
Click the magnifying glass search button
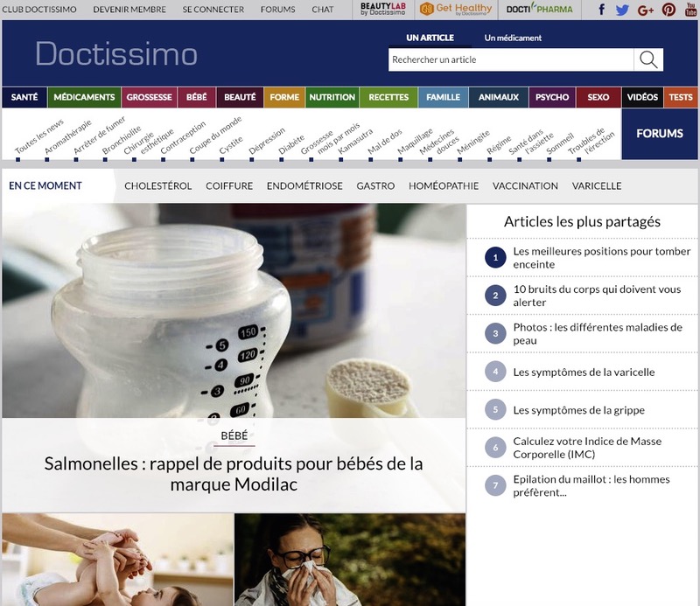[648, 59]
